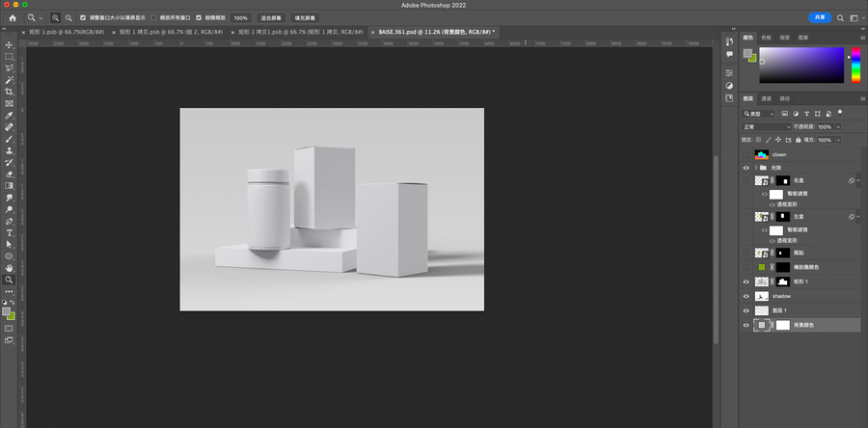Select the Hand tool
This screenshot has width=868, height=428.
coord(9,268)
